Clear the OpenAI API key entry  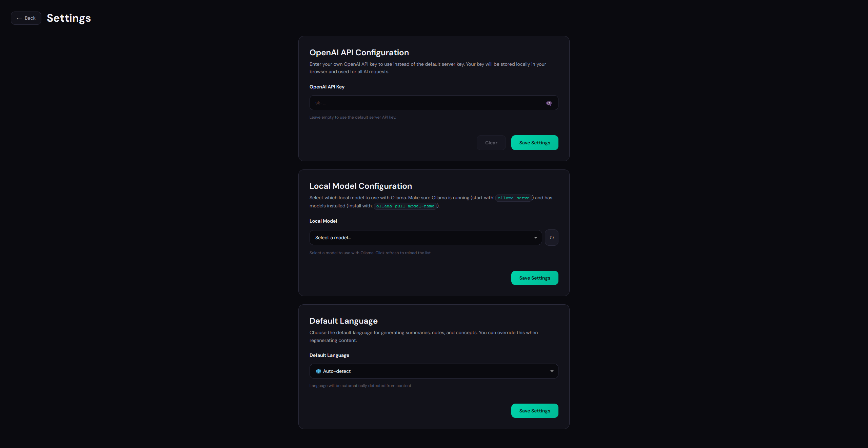(x=491, y=143)
